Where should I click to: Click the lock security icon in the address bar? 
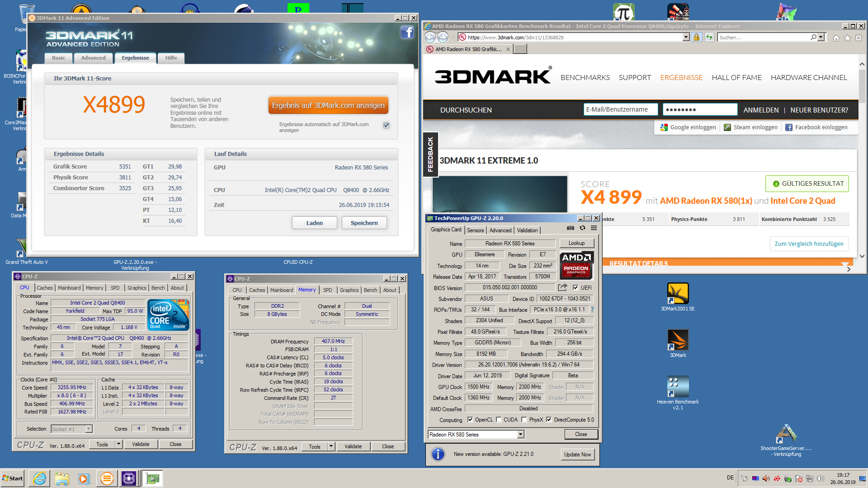tap(697, 38)
